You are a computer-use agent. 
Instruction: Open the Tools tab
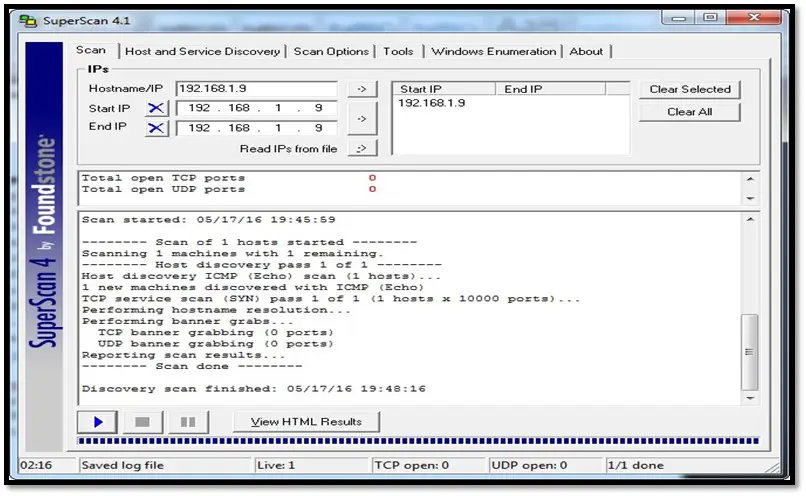point(398,51)
